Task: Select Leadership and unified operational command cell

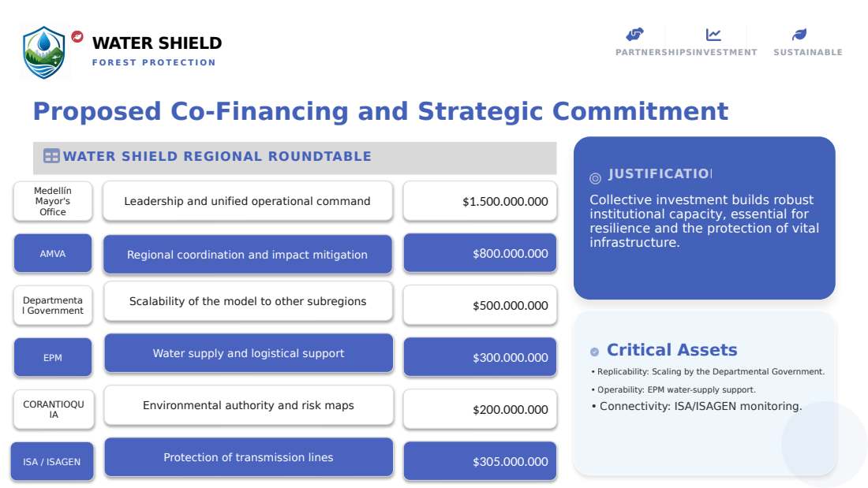Action: click(248, 201)
